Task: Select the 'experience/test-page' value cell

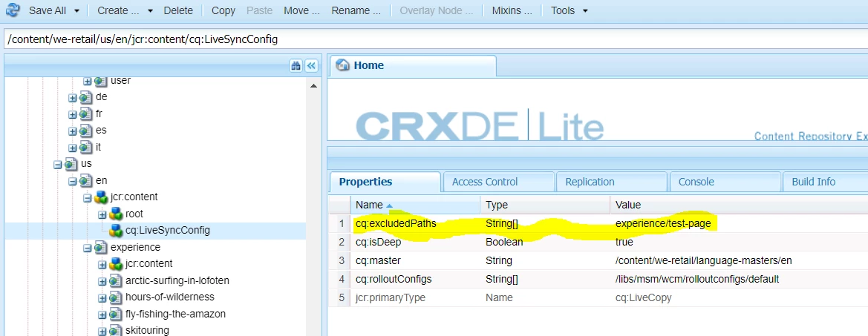Action: [663, 224]
